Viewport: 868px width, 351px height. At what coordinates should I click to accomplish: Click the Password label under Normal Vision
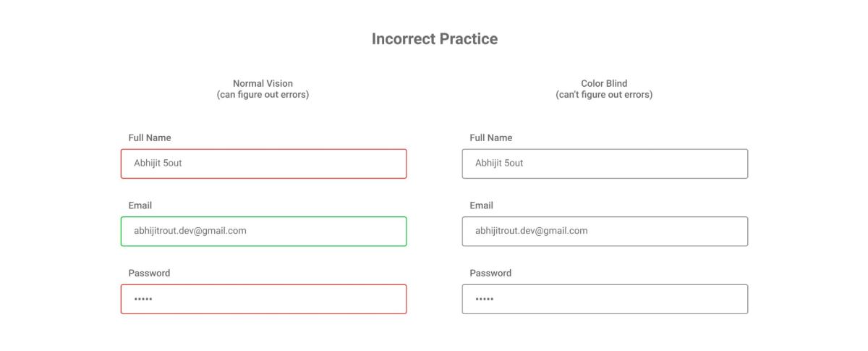click(149, 273)
